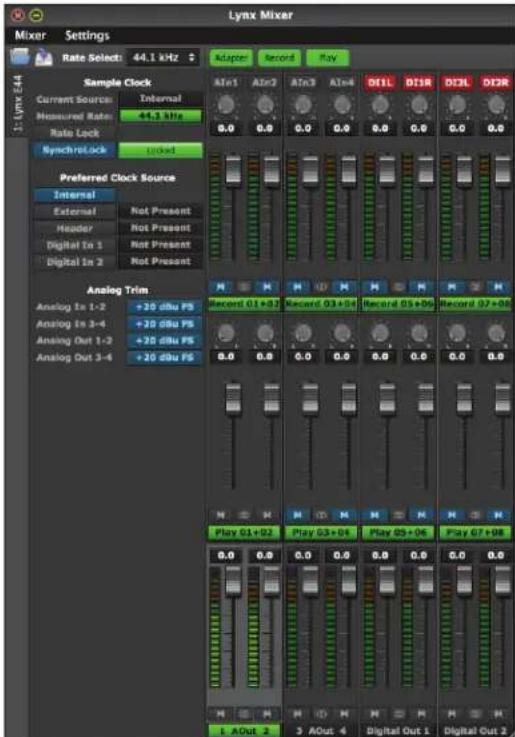
Task: Select the 1: Lynx E44 vertical tab
Action: [17, 103]
